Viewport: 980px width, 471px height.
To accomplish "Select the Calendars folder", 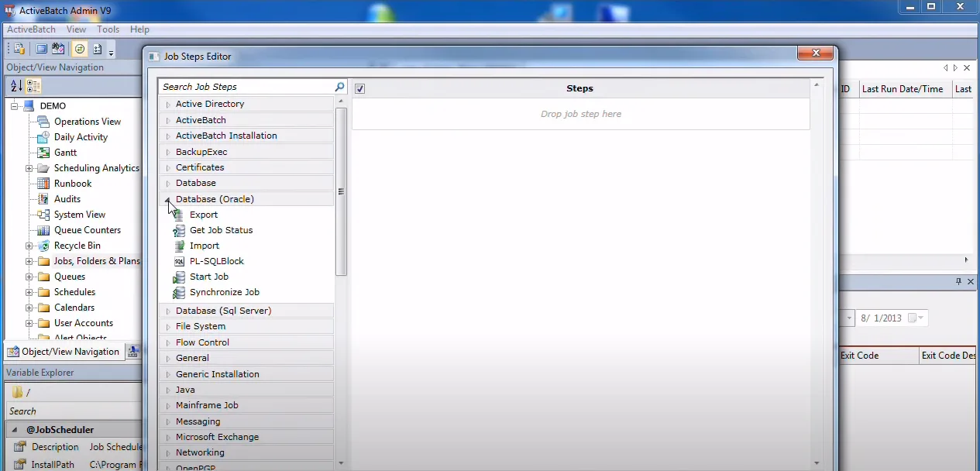I will pos(74,308).
